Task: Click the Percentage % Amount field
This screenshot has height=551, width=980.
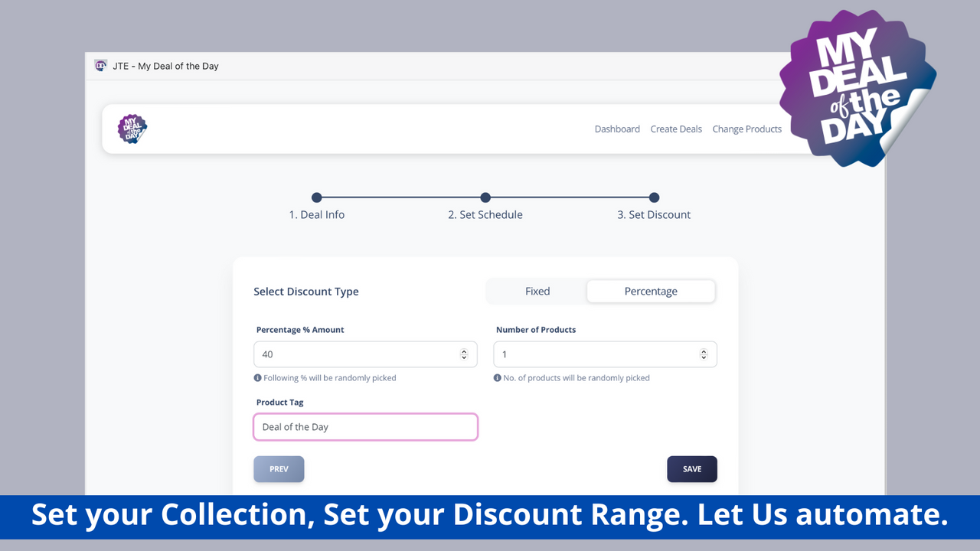Action: point(365,354)
